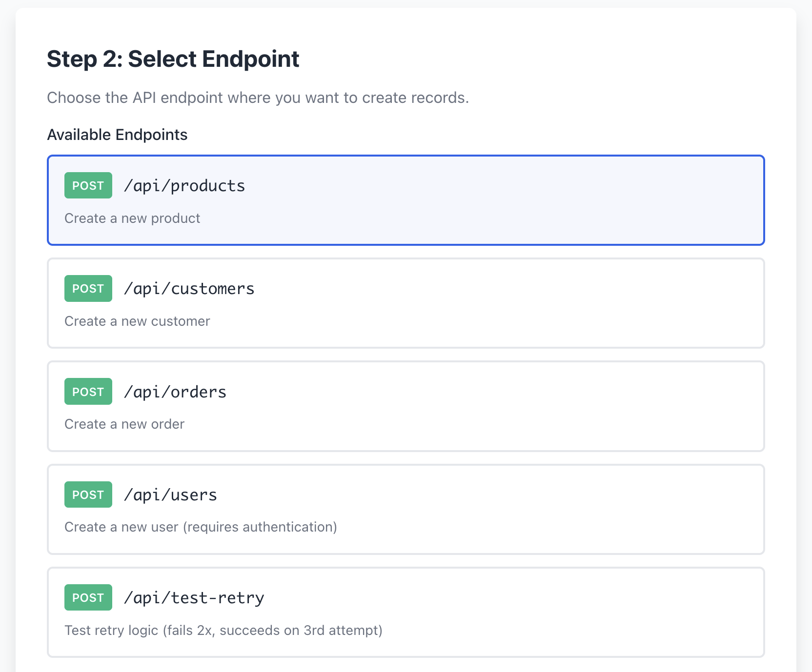Image resolution: width=812 pixels, height=672 pixels.
Task: Click the POST badge on /api/orders
Action: click(x=88, y=391)
